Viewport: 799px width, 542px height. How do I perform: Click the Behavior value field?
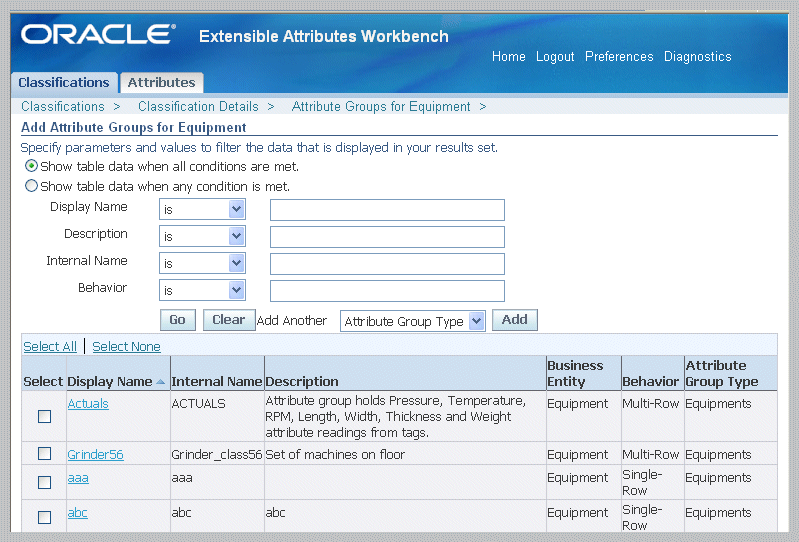coord(387,291)
